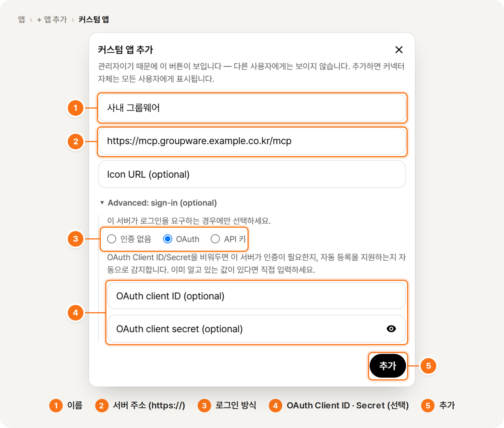
Task: Click the 커스텀 앱 추가 dialog title
Action: [125, 50]
